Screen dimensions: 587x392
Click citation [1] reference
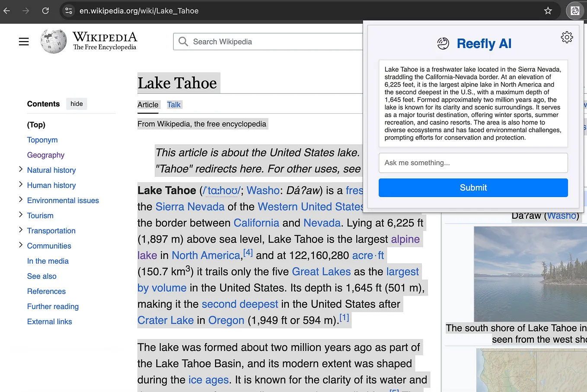(x=344, y=318)
